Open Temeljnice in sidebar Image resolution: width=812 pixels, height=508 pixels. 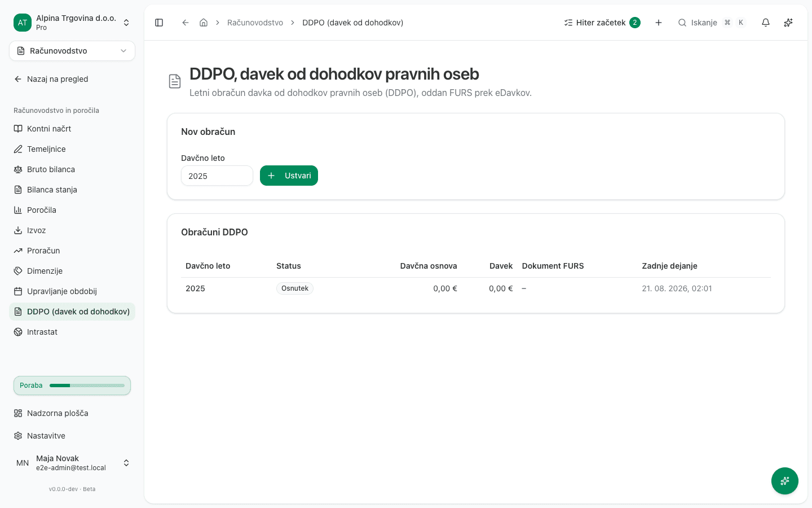coord(72,149)
